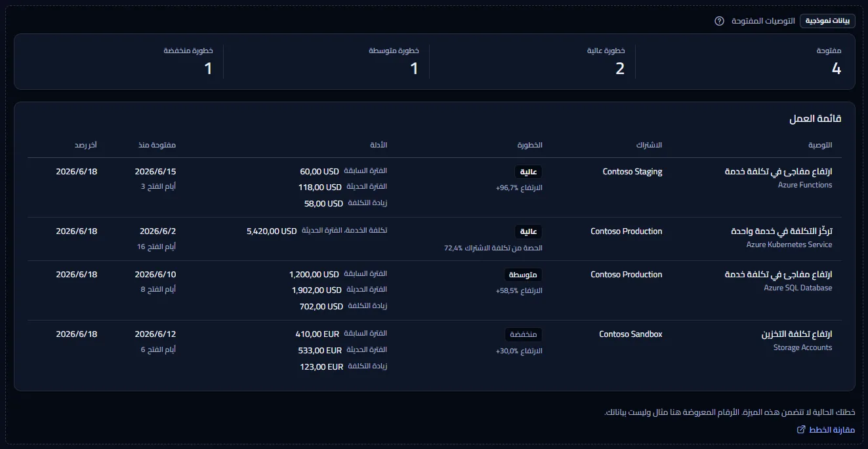Open the Azure Functions recommendation row

pyautogui.click(x=434, y=187)
